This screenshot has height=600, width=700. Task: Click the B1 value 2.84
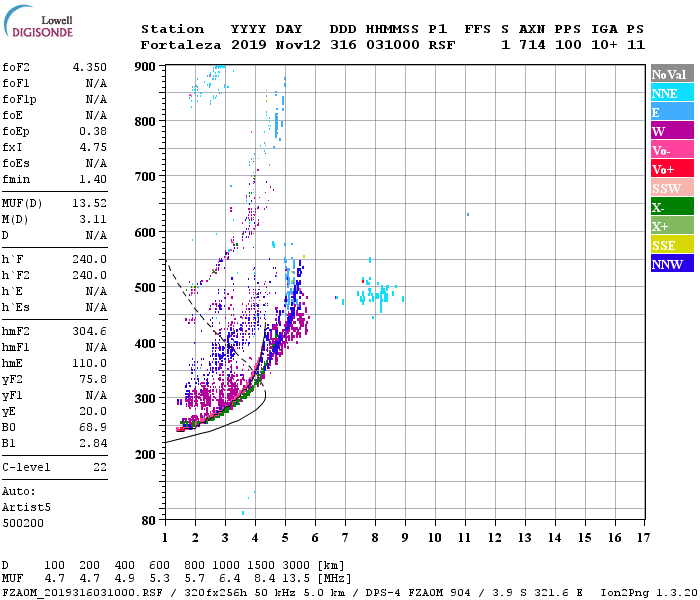(x=93, y=444)
